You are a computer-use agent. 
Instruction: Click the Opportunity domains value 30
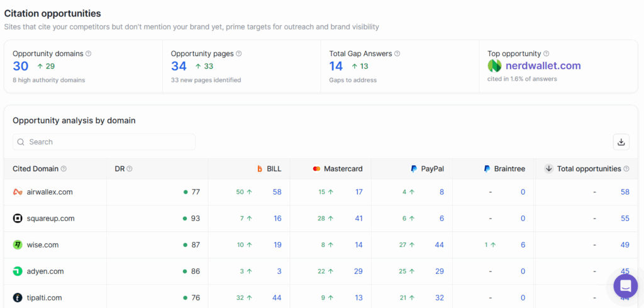(21, 66)
